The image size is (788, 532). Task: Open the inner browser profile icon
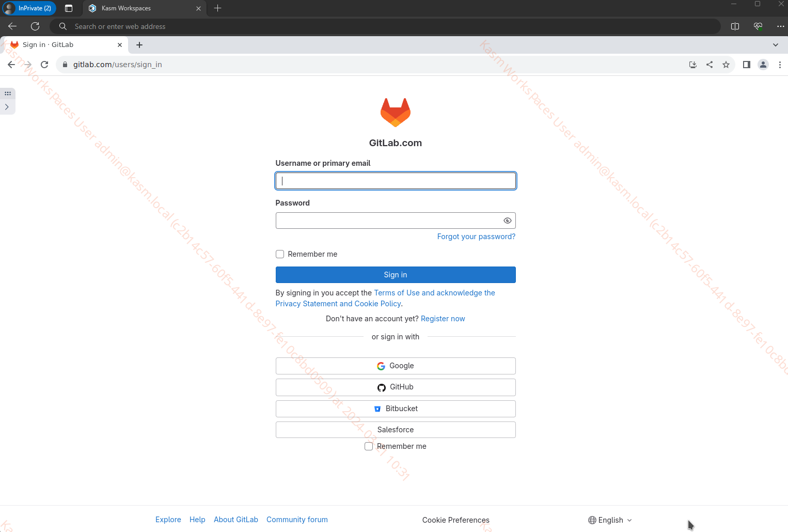tap(763, 65)
